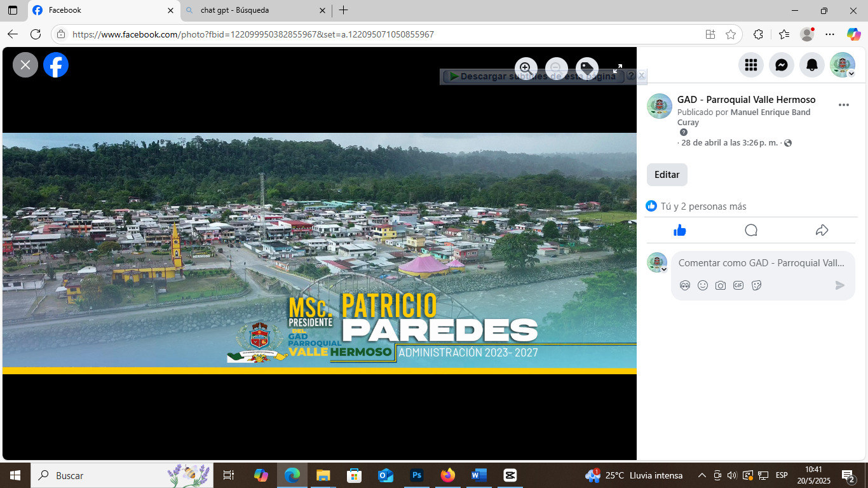Insert a GIF in the comment
The width and height of the screenshot is (868, 488).
tap(738, 285)
